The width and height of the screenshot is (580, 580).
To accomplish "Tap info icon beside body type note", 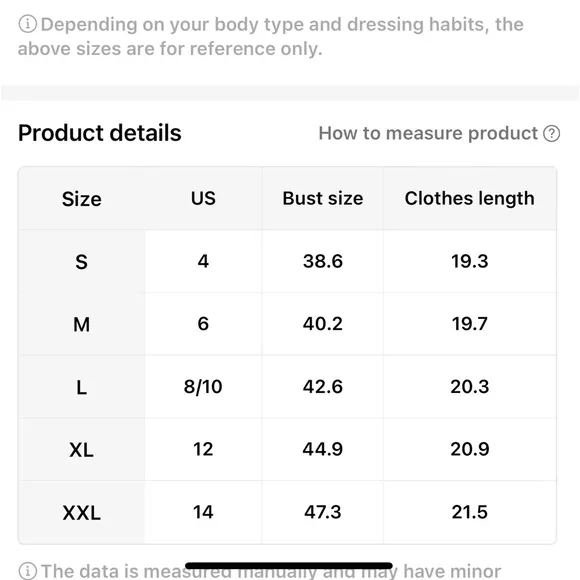I will 27,24.
